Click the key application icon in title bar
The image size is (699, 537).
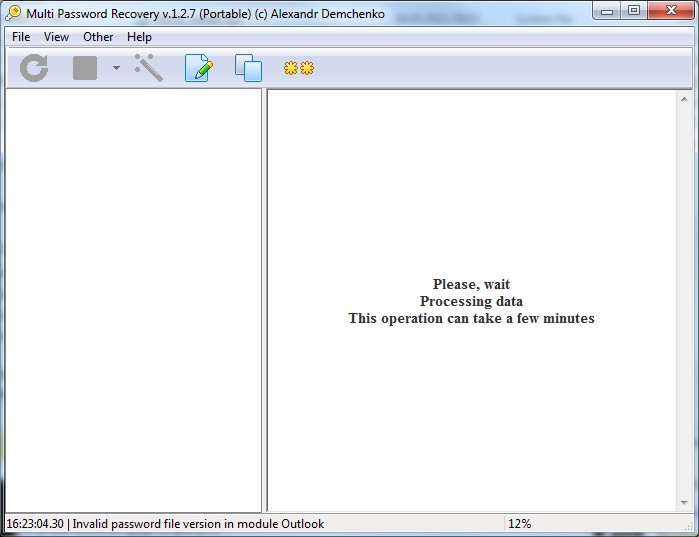[x=13, y=13]
